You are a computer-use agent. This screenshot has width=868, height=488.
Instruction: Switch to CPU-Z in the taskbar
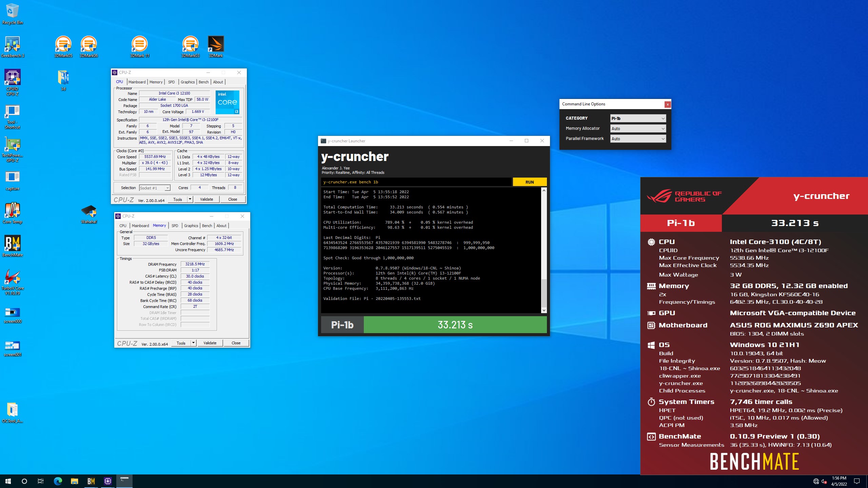tap(108, 481)
